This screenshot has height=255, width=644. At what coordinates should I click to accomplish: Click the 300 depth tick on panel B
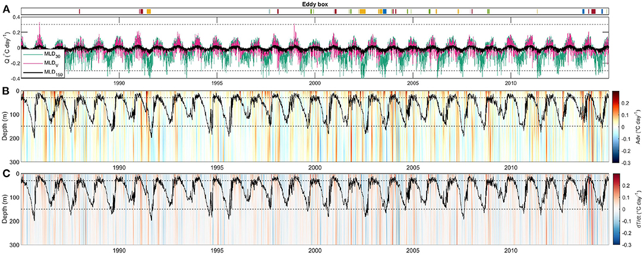14,162
